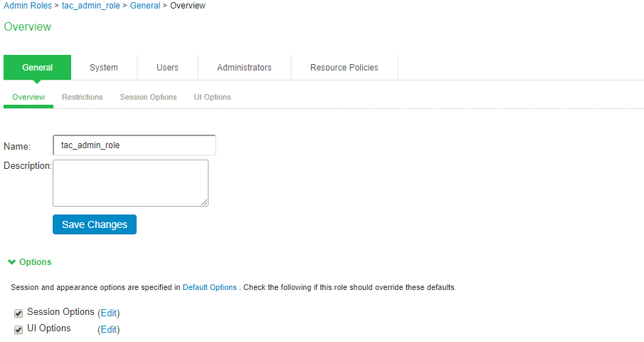Open the General tab

click(x=37, y=68)
